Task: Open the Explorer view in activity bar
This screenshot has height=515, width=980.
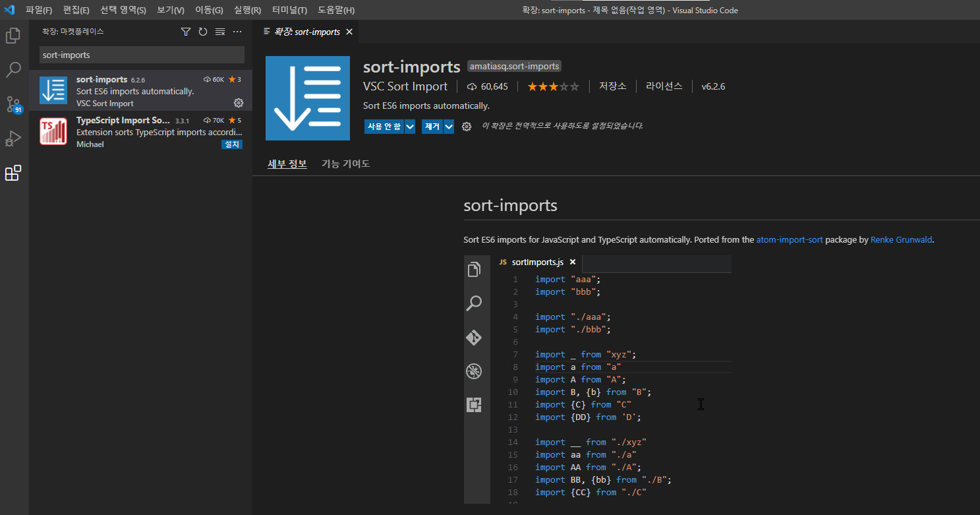Action: tap(13, 35)
